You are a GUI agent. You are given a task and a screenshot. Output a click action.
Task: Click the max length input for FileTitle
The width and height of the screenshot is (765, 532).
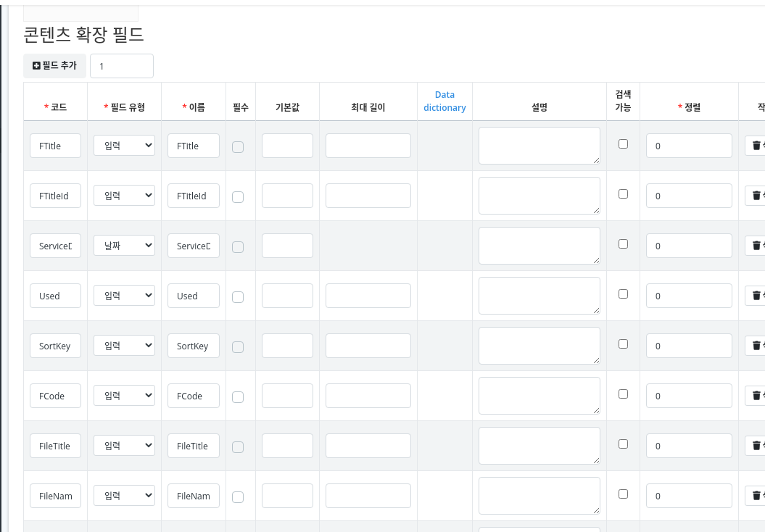click(368, 446)
